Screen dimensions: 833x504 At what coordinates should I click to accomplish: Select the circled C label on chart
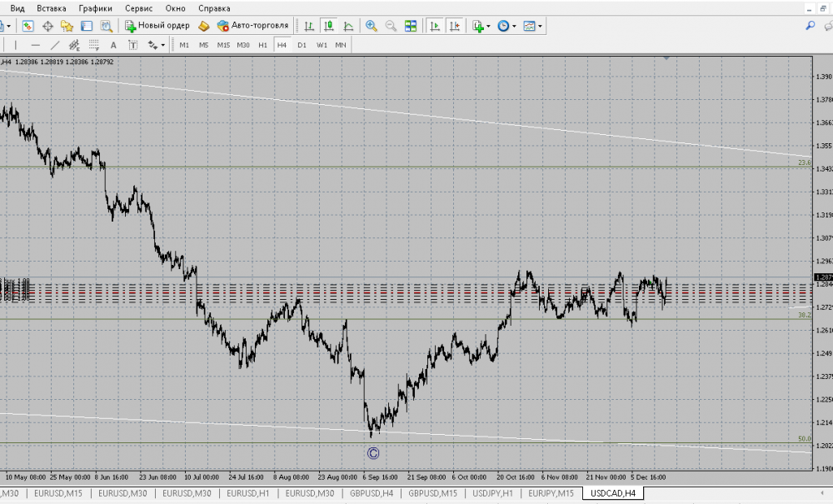(x=373, y=453)
